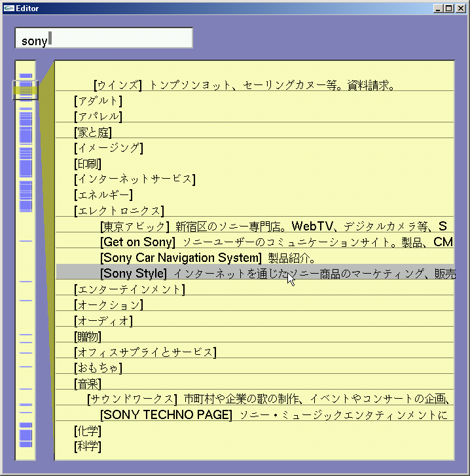Open the [科学] category
The width and height of the screenshot is (470, 476).
(x=88, y=447)
